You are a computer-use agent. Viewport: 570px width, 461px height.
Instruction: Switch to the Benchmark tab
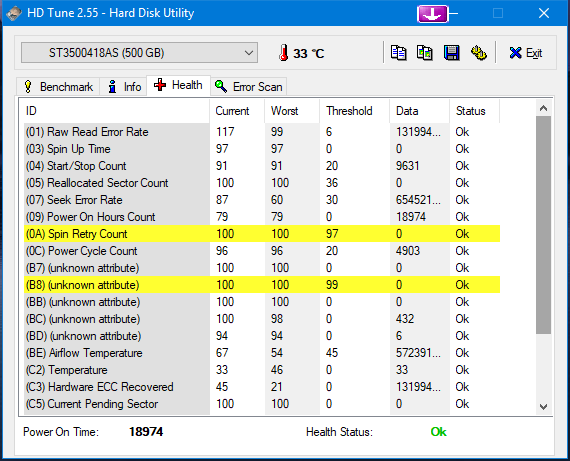(x=58, y=87)
